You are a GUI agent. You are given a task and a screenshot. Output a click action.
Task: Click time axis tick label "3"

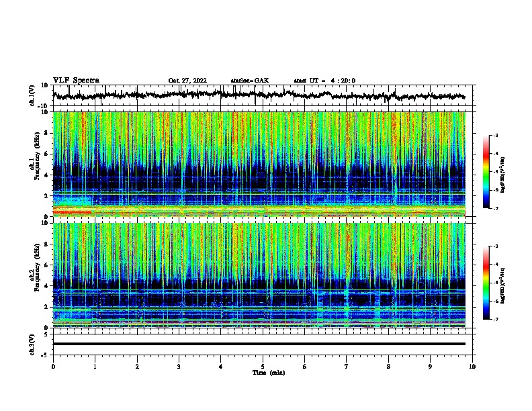179,367
